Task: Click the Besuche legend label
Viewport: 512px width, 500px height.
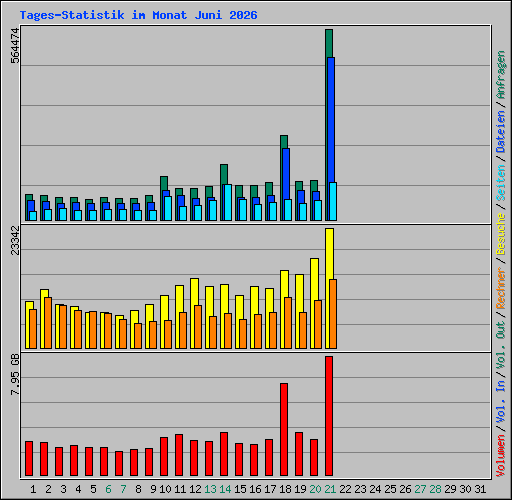Action: pyautogui.click(x=501, y=234)
